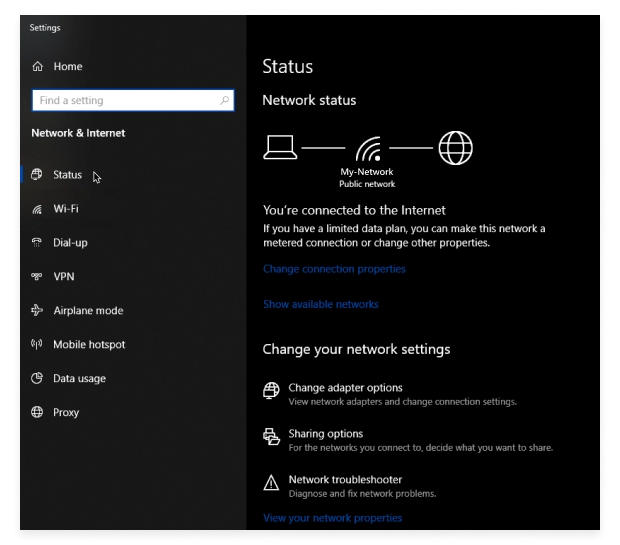Click the Change adapter options icon
Viewport: 620px width, 545px height.
271,391
